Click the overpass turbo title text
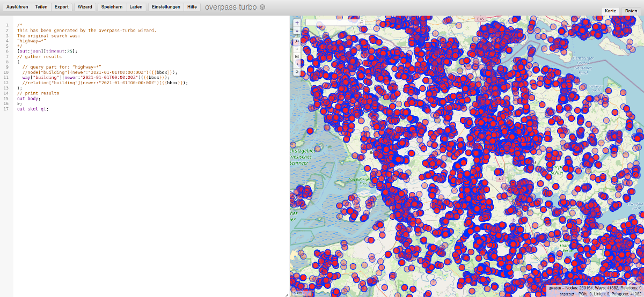The height and width of the screenshot is (297, 644). tap(231, 8)
